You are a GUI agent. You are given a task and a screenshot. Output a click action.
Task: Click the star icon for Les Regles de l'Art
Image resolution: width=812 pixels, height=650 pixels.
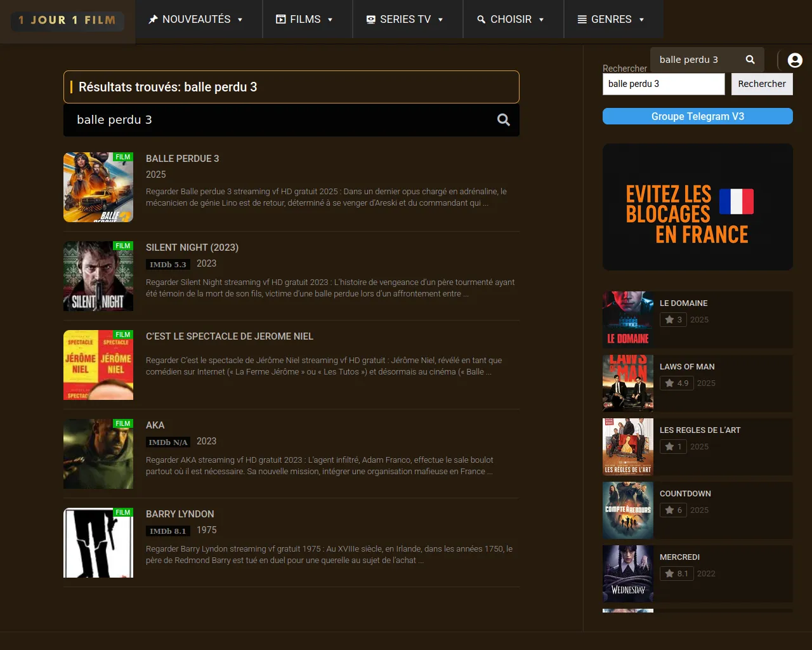[x=669, y=447]
